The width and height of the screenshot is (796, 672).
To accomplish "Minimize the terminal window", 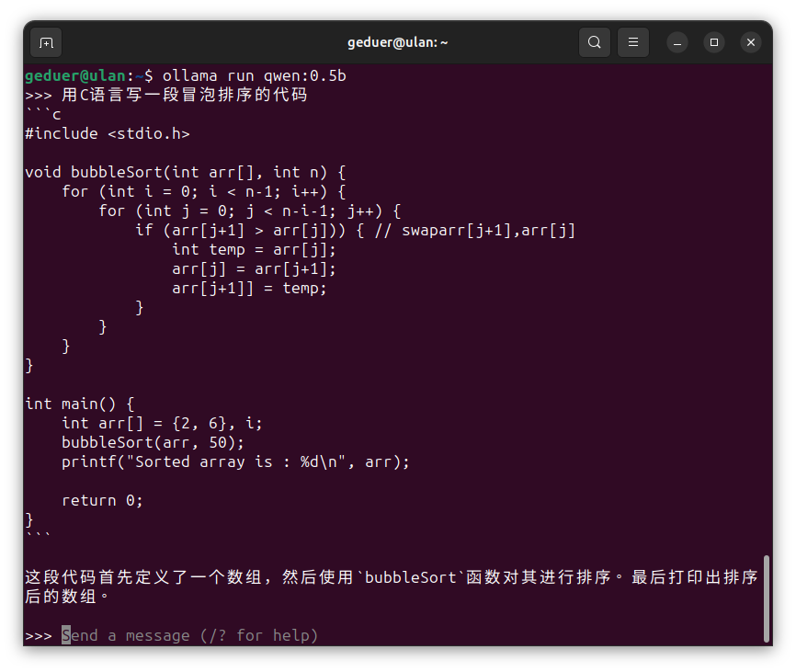I will [x=677, y=42].
